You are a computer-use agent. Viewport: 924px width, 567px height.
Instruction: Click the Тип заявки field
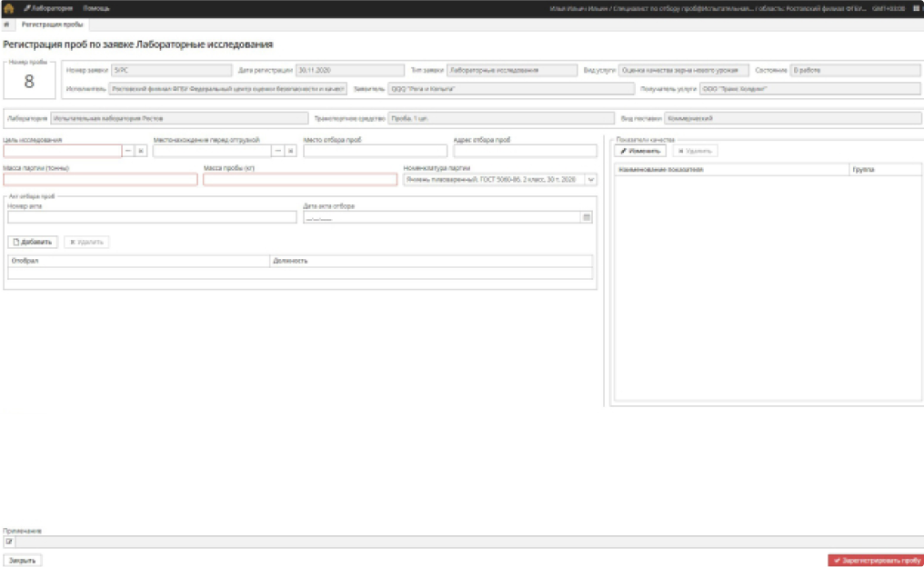pyautogui.click(x=512, y=70)
